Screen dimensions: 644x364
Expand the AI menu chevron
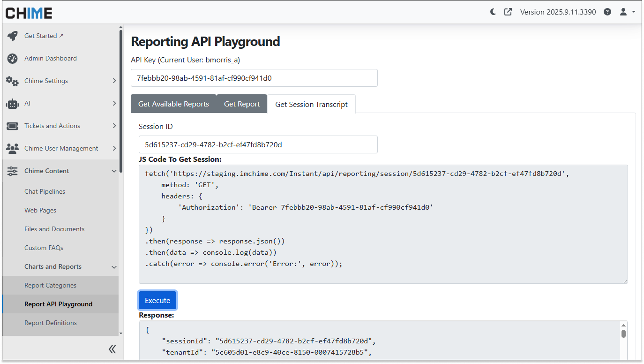pos(114,103)
